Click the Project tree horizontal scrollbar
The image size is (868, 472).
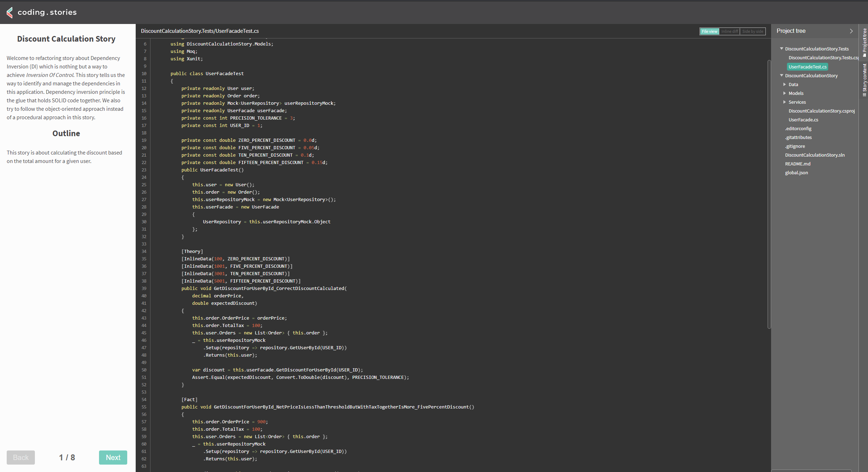click(811, 471)
